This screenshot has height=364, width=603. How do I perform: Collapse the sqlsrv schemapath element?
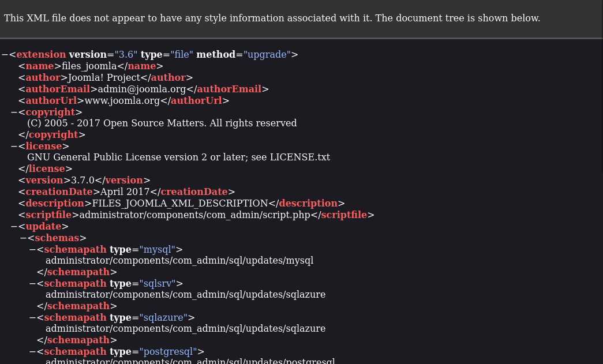pyautogui.click(x=33, y=284)
